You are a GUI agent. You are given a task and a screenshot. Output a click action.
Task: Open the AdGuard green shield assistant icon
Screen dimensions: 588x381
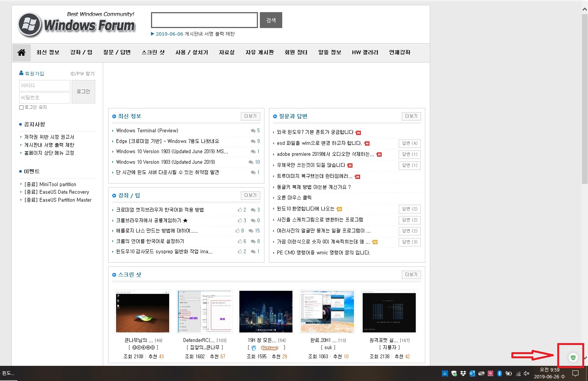[573, 357]
